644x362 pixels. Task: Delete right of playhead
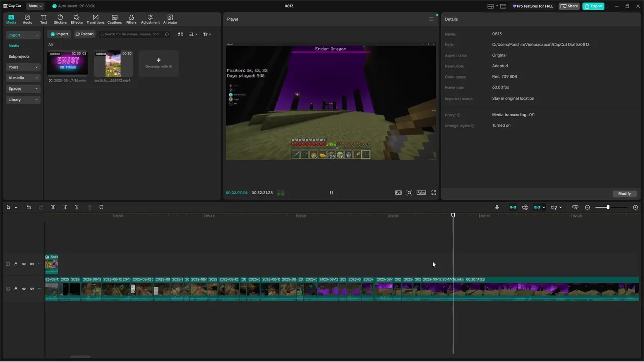pyautogui.click(x=76, y=207)
